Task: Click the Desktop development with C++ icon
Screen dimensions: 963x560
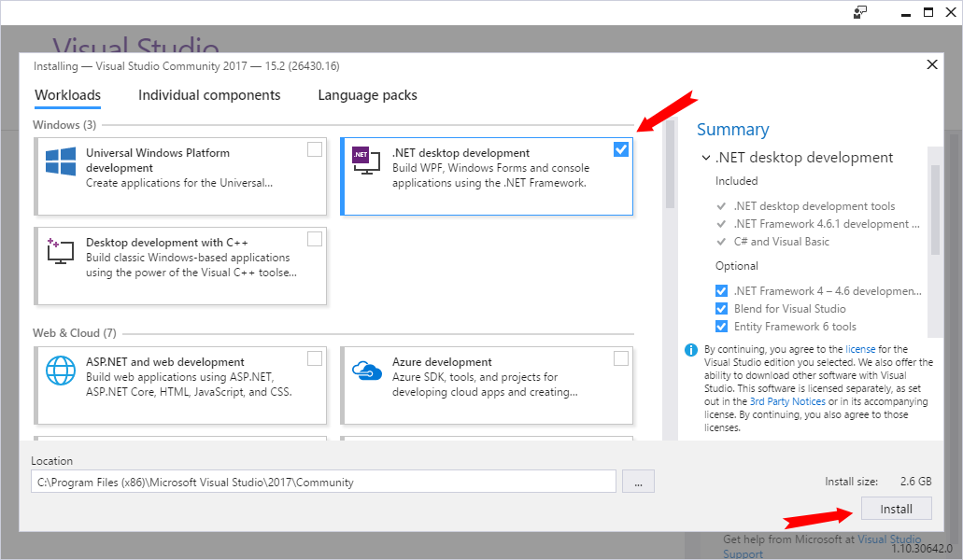Action: pos(60,251)
